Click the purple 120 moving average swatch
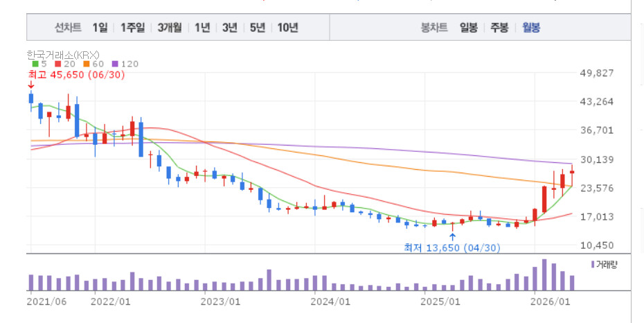The width and height of the screenshot is (644, 323). click(114, 64)
